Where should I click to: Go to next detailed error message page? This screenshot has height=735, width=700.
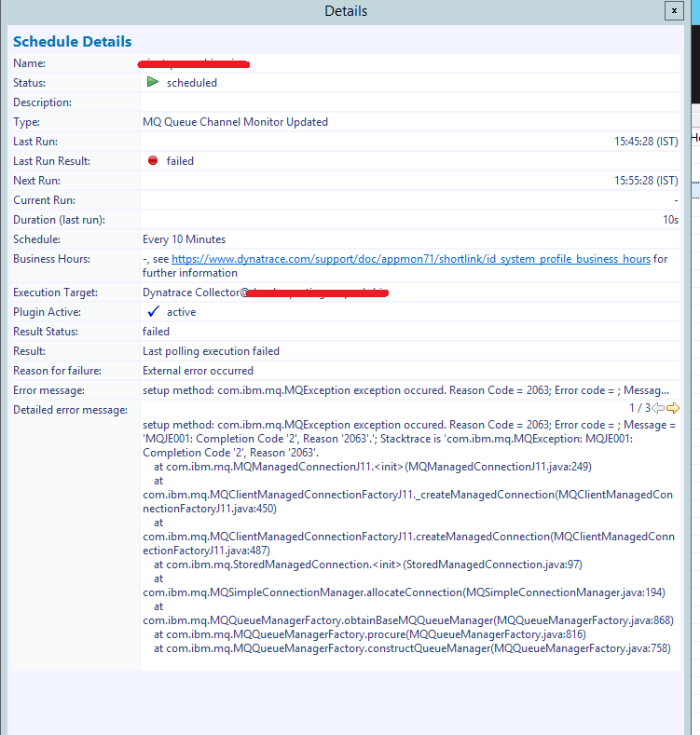pyautogui.click(x=673, y=408)
